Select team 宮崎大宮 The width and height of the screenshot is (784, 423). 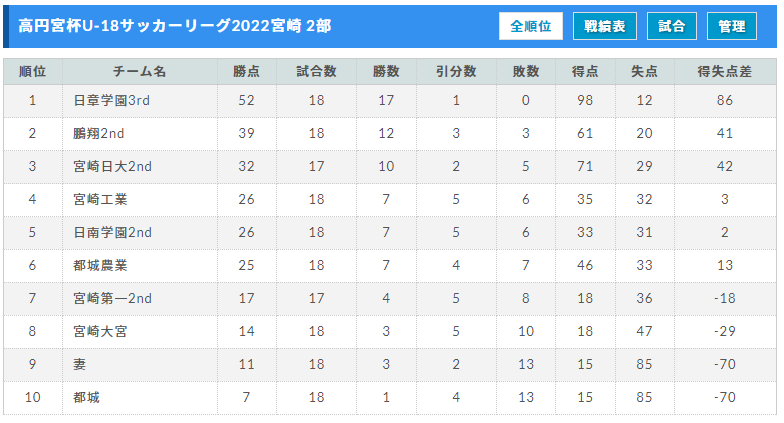100,332
